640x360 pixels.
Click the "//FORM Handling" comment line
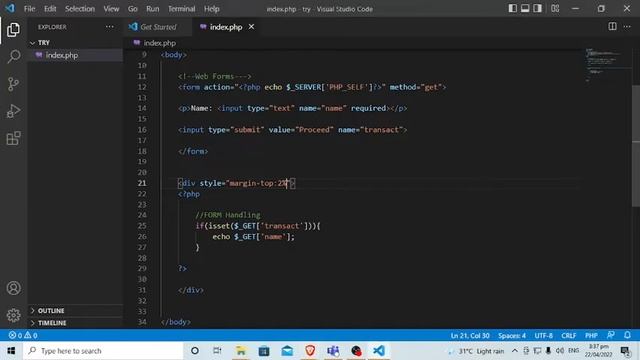pos(228,215)
